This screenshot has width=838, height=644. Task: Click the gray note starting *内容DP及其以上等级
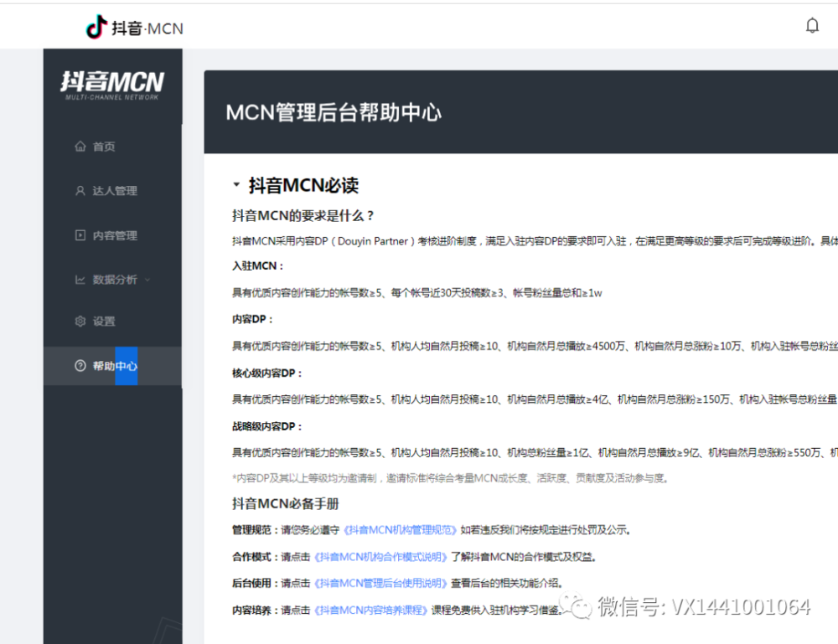coord(450,478)
